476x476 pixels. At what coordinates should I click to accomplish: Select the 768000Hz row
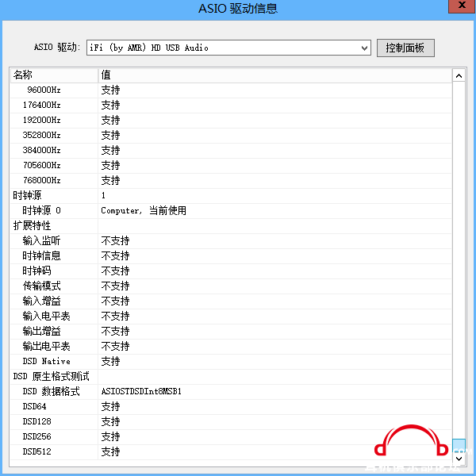point(231,181)
